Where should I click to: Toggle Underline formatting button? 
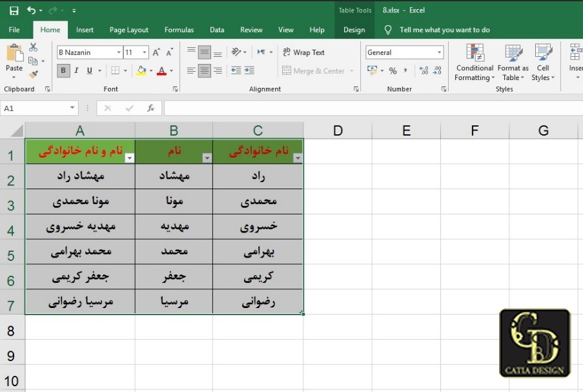point(89,70)
